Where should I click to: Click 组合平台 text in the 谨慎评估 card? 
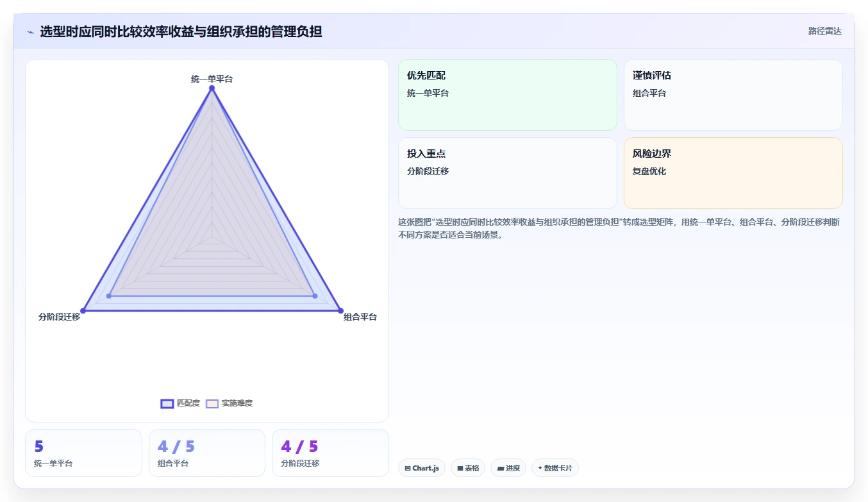(649, 93)
